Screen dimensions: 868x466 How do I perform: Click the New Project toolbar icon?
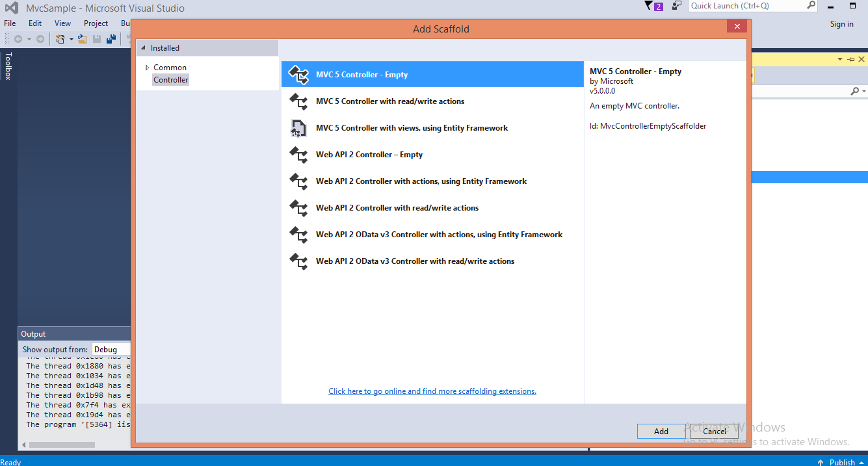[x=60, y=39]
